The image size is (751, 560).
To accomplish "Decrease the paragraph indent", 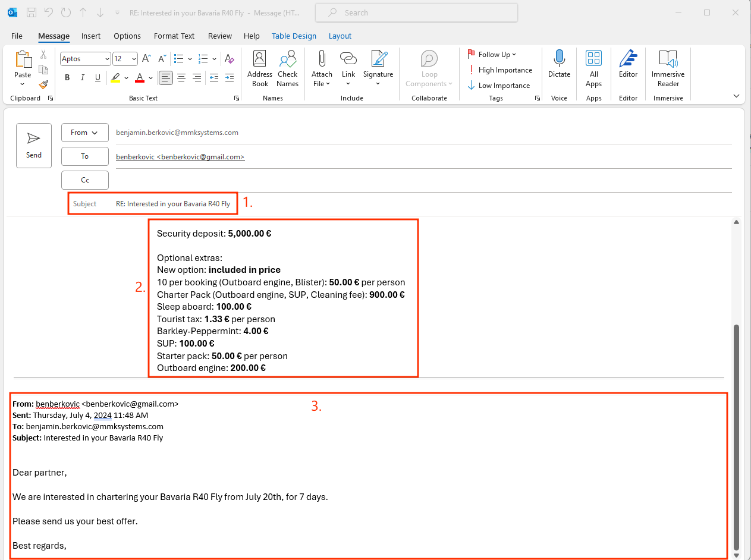I will tap(214, 77).
